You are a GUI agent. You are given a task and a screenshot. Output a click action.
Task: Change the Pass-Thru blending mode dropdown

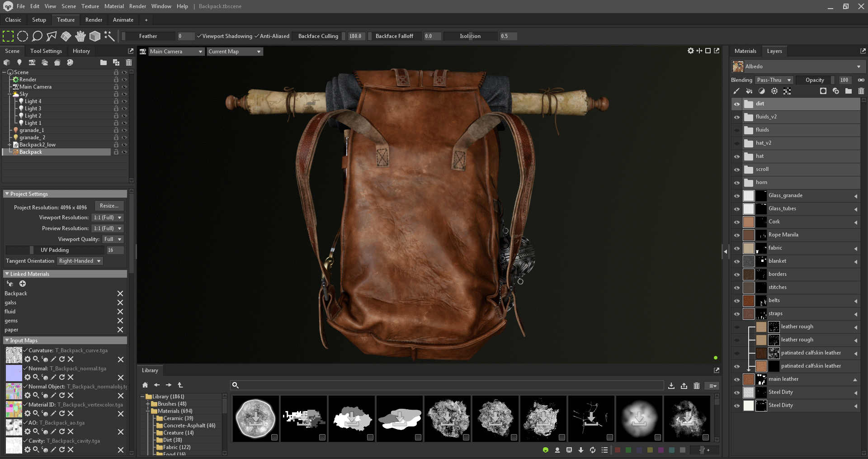pos(774,80)
